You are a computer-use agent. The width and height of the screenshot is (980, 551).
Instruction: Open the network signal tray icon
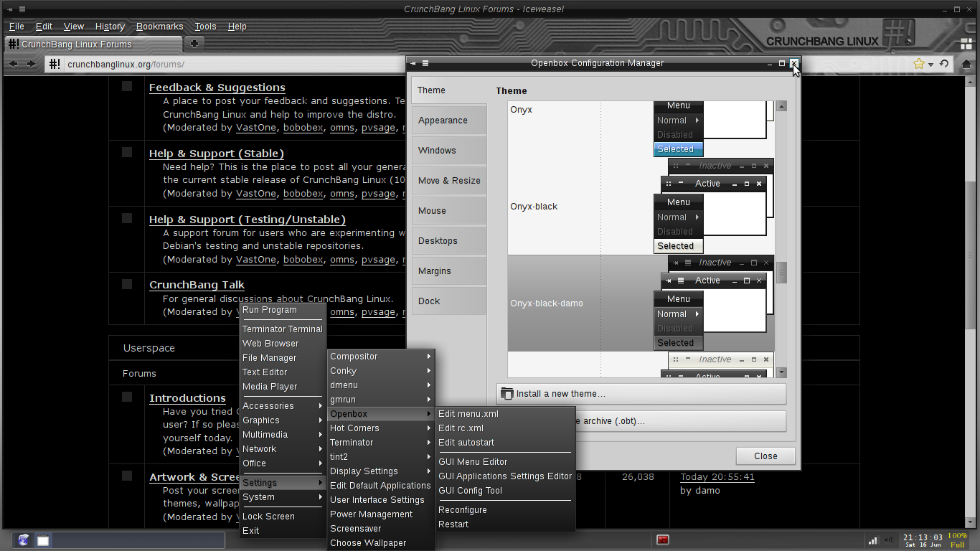click(x=873, y=540)
